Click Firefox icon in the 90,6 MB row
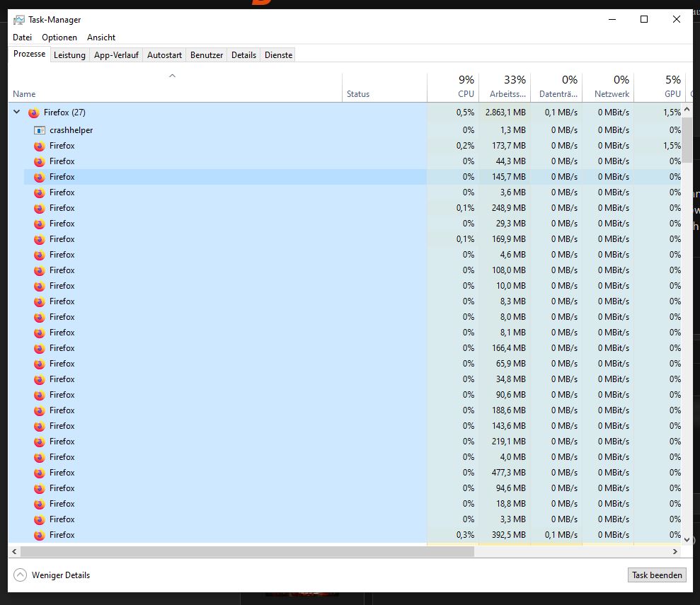This screenshot has width=700, height=605. (40, 395)
